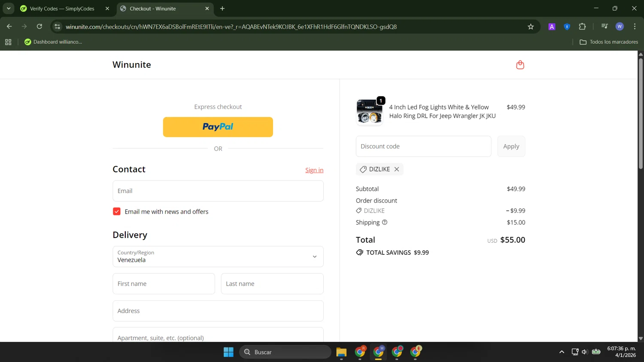Click the Last name field

[x=272, y=284]
